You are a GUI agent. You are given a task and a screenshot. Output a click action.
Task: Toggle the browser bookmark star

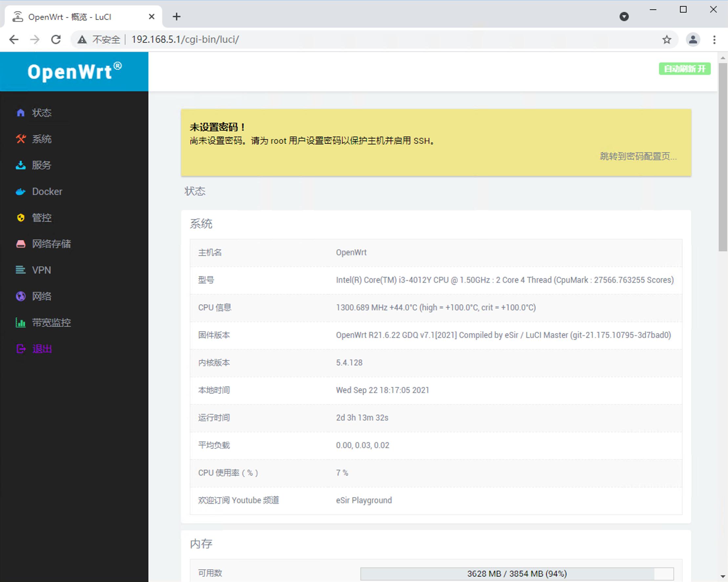[x=667, y=39]
